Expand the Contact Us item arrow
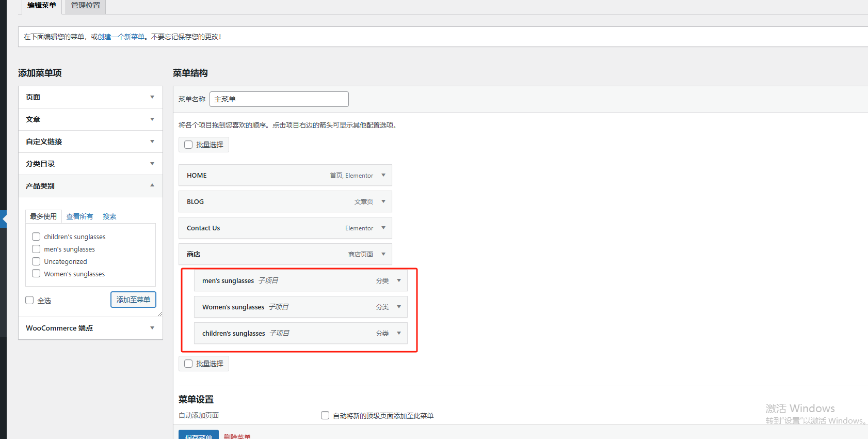Viewport: 868px width, 439px height. [x=383, y=228]
